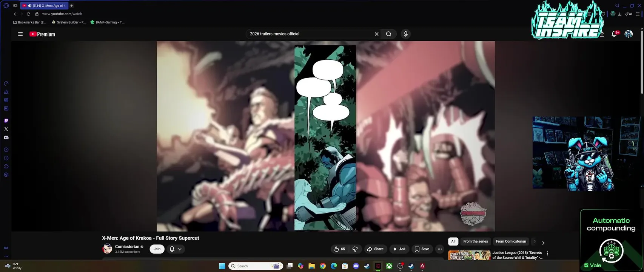Open File Explorer from the taskbar
The height and width of the screenshot is (272, 644).
(x=311, y=266)
